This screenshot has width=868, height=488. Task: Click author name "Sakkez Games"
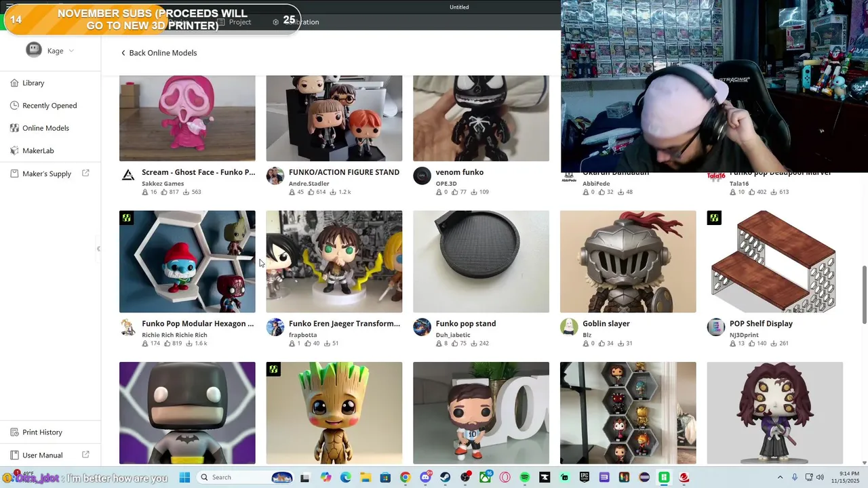[163, 184]
